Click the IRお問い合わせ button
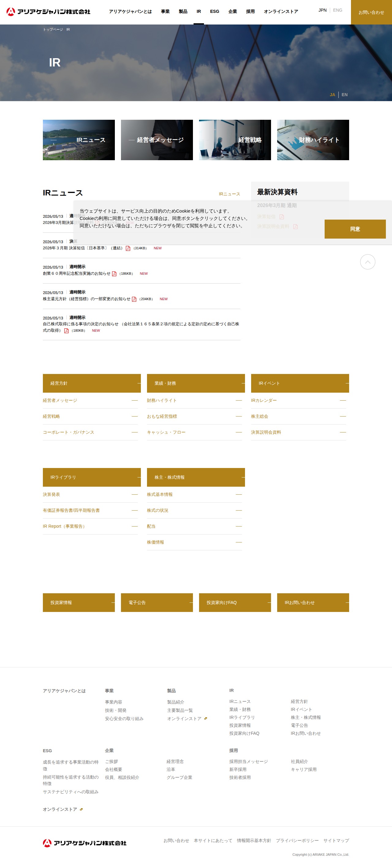This screenshot has height=868, width=392. coord(313,602)
